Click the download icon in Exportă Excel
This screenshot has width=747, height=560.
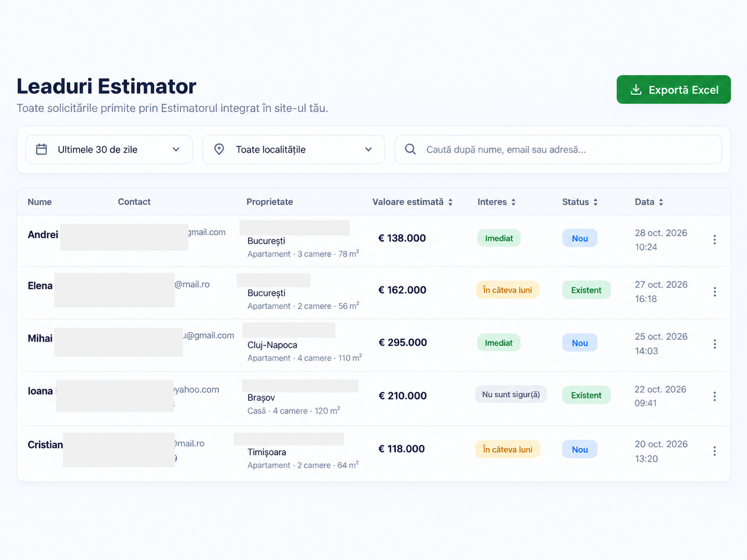coord(636,90)
